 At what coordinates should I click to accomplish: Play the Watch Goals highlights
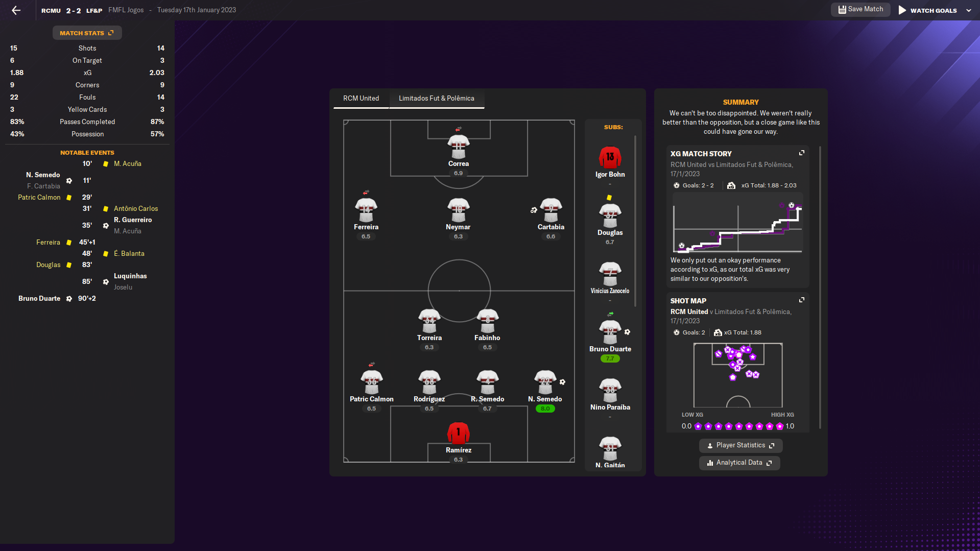pyautogui.click(x=927, y=10)
